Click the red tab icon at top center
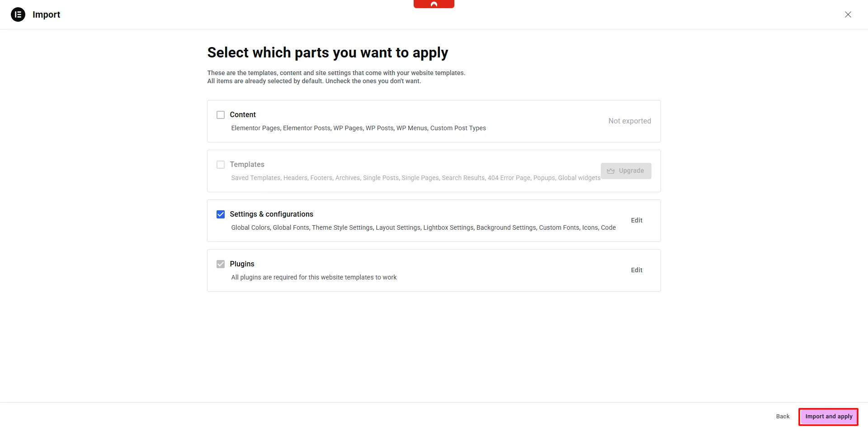Viewport: 868px width, 431px height. click(x=434, y=4)
